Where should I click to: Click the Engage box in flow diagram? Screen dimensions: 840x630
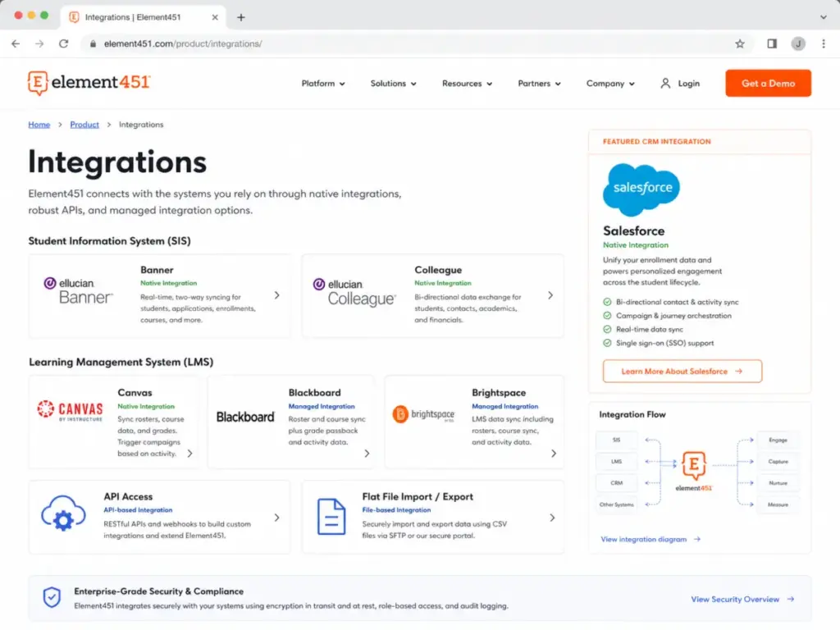tap(778, 440)
